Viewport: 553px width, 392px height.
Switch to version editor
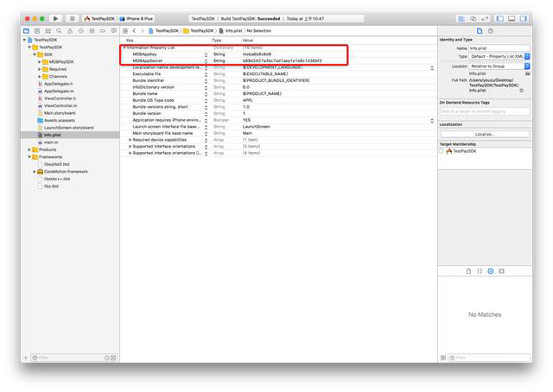(x=485, y=19)
